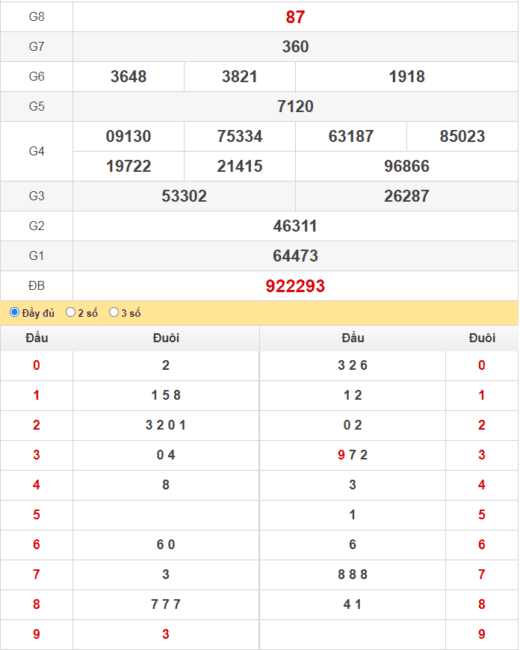This screenshot has height=650, width=520.
Task: Click the right "Đuôi" column header
Action: pos(482,338)
